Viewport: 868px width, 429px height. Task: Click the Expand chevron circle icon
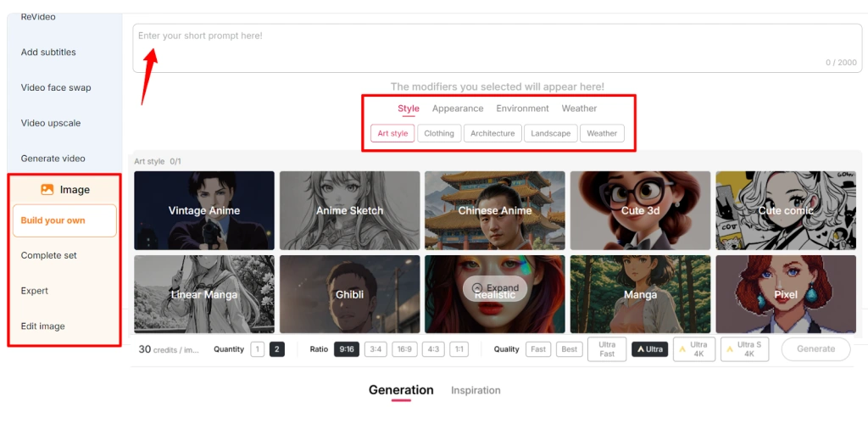coord(477,288)
